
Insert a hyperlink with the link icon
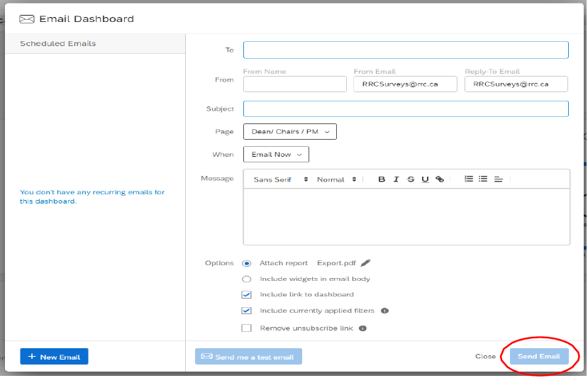[440, 179]
